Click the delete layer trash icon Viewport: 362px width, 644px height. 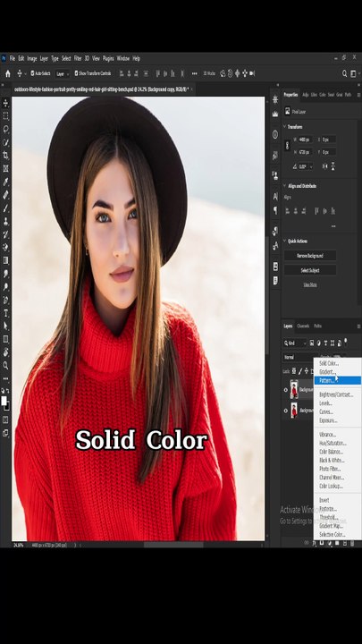(352, 543)
